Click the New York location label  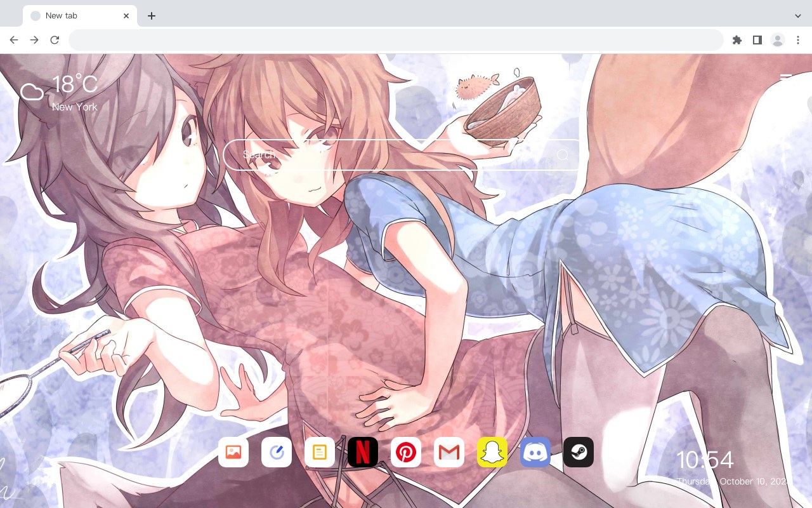point(75,107)
